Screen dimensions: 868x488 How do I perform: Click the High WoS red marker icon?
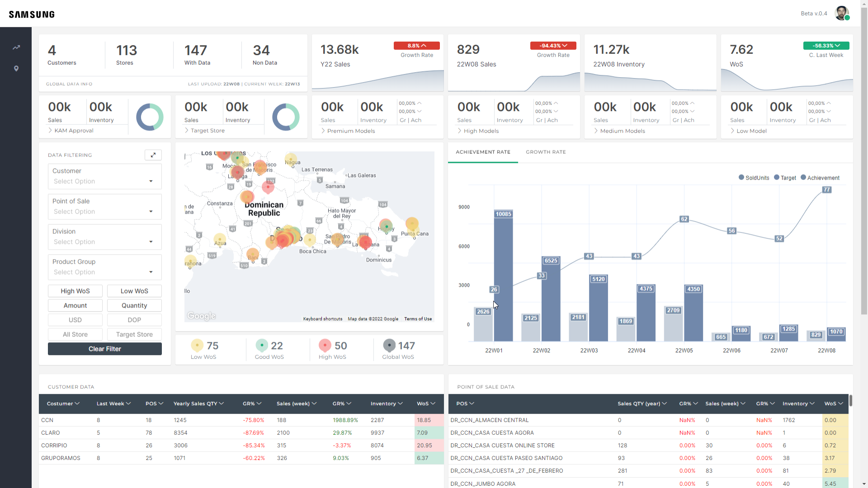point(325,346)
